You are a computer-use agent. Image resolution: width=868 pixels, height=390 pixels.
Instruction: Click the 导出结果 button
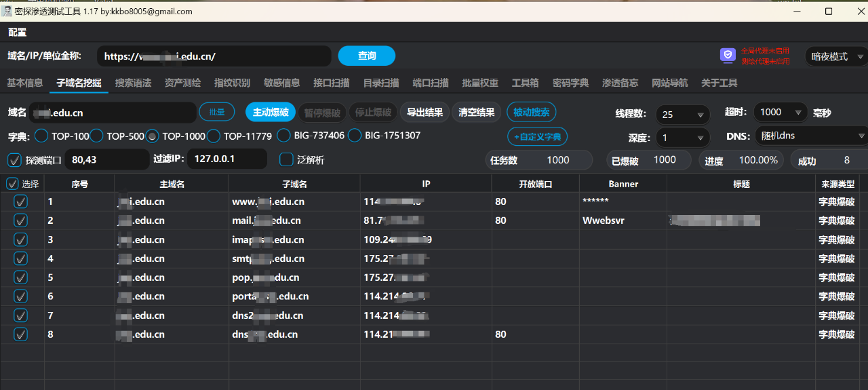pos(425,112)
